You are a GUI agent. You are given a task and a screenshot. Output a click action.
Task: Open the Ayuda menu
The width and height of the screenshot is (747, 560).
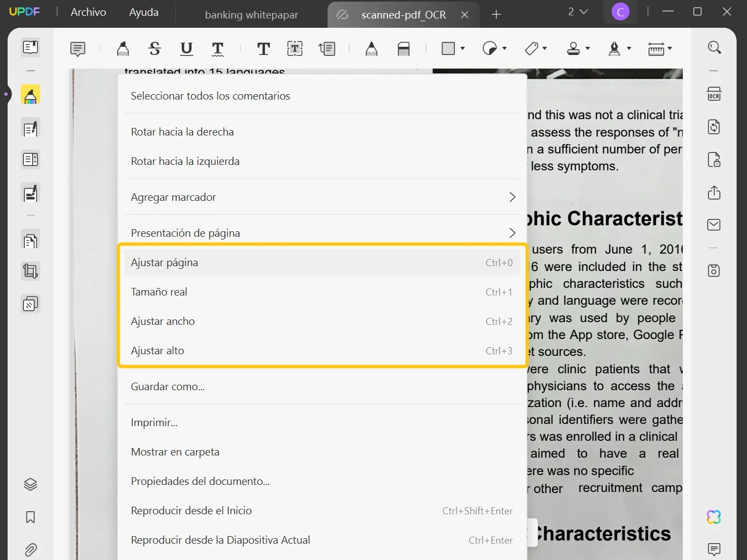[144, 12]
